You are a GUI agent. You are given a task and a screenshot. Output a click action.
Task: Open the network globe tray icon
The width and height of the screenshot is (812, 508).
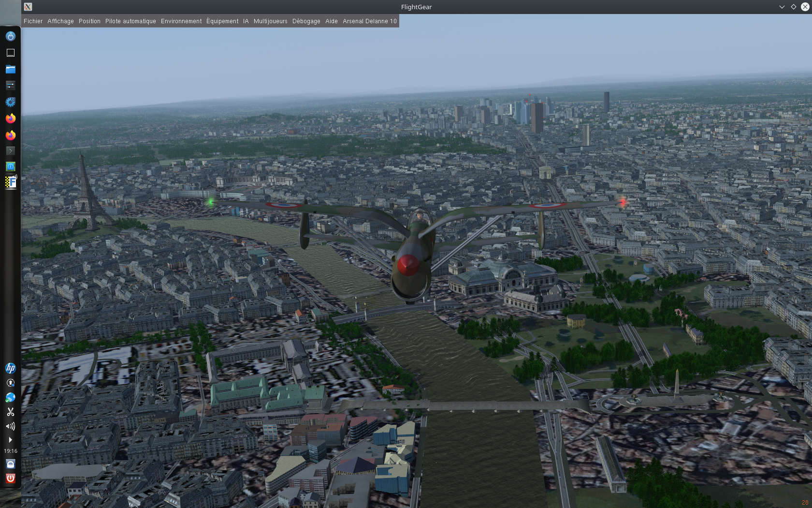click(10, 397)
